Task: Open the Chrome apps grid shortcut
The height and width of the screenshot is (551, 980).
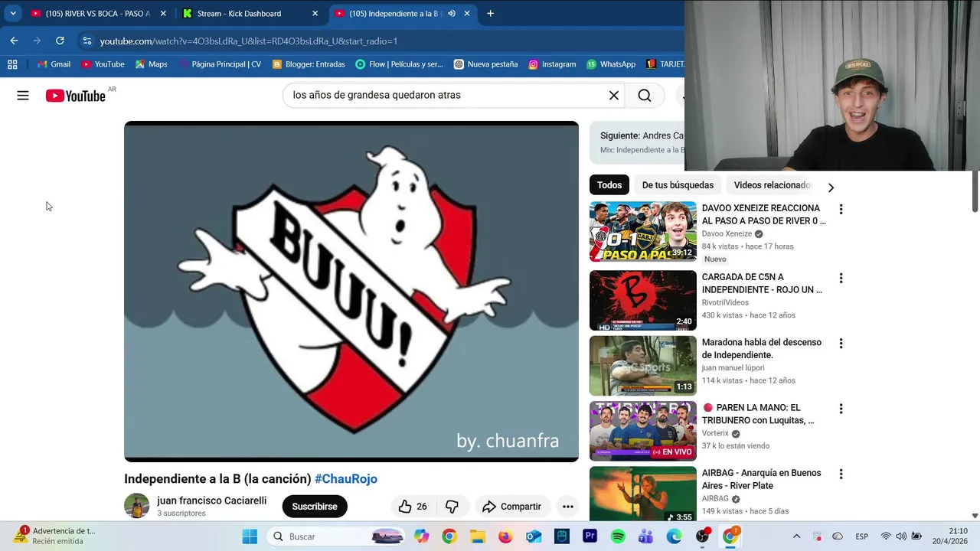Action: pyautogui.click(x=12, y=64)
